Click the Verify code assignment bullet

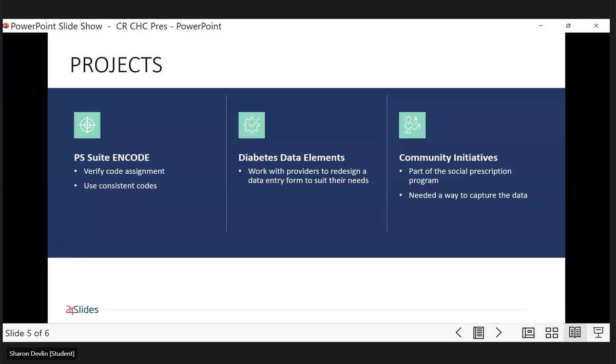tap(124, 171)
